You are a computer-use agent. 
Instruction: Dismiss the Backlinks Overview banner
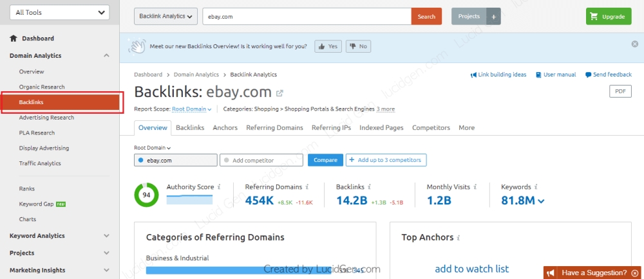pyautogui.click(x=634, y=44)
